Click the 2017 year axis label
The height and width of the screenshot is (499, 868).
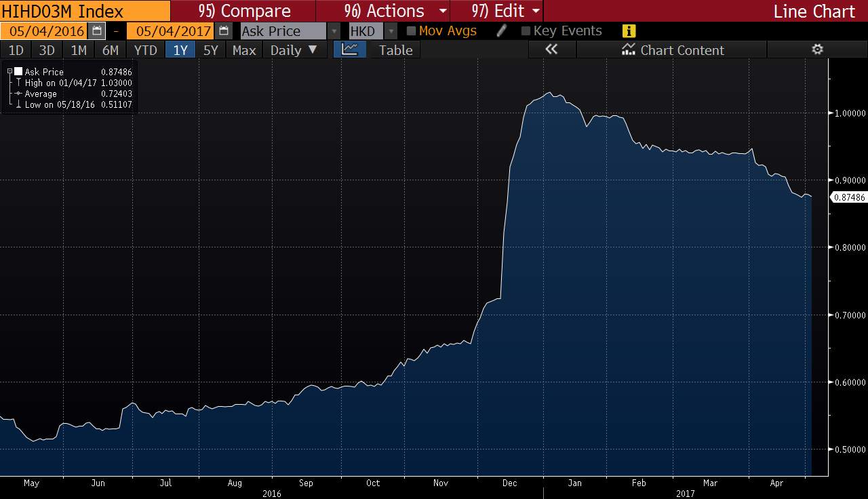pos(686,494)
